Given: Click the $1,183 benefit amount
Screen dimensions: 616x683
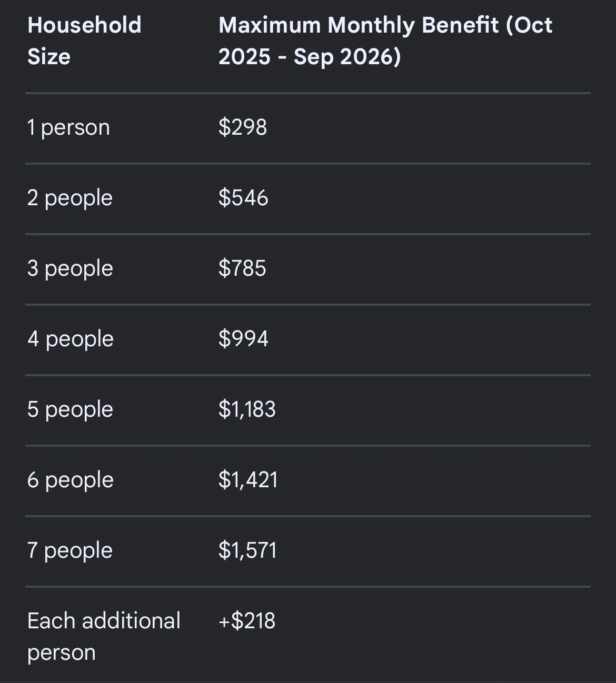Looking at the screenshot, I should point(247,410).
